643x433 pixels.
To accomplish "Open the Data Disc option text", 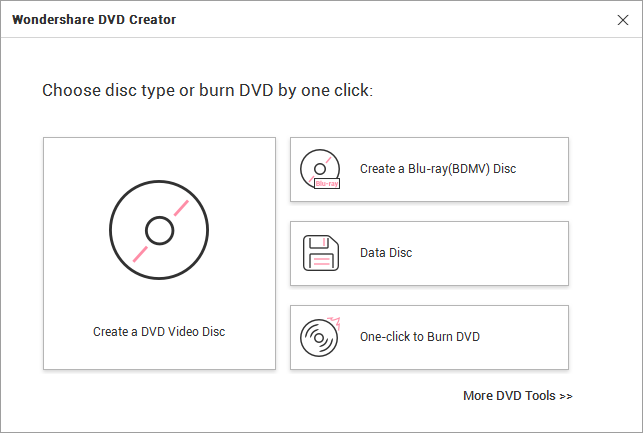I will pyautogui.click(x=386, y=253).
